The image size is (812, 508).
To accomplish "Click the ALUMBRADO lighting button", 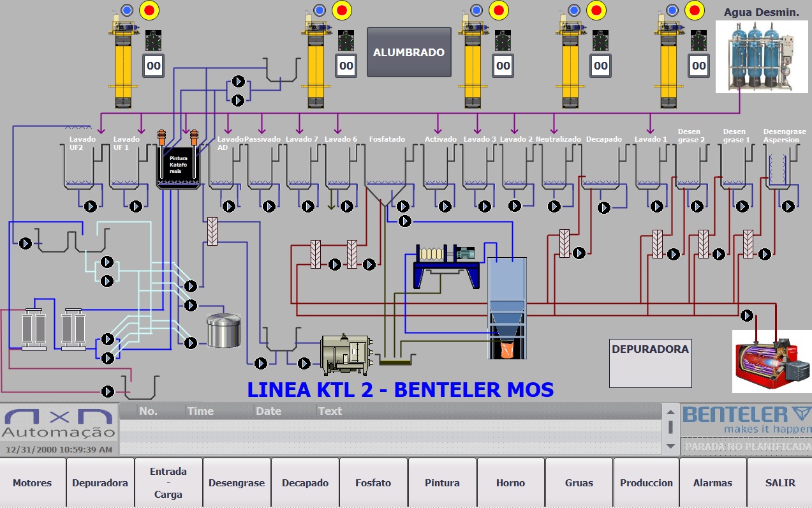I will click(409, 52).
